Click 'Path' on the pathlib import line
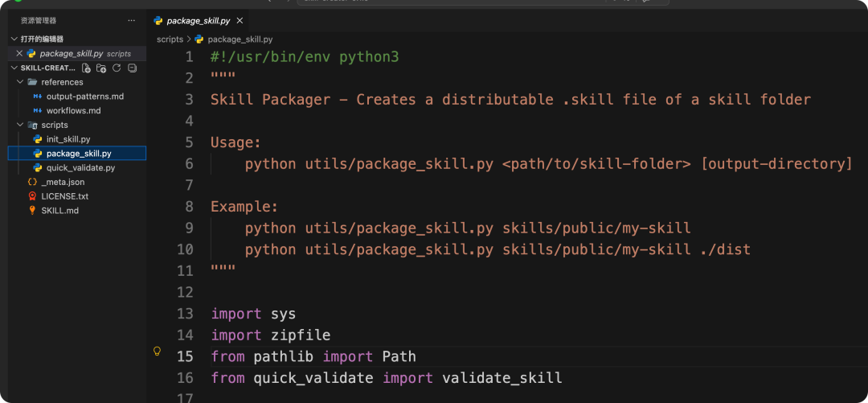868x403 pixels. (x=399, y=356)
